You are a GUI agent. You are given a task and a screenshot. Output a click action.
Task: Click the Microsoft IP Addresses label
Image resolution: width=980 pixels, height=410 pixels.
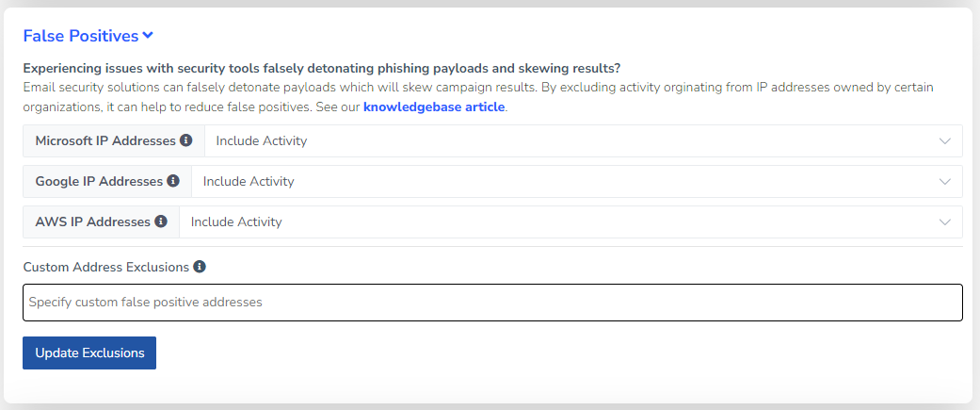(x=105, y=140)
